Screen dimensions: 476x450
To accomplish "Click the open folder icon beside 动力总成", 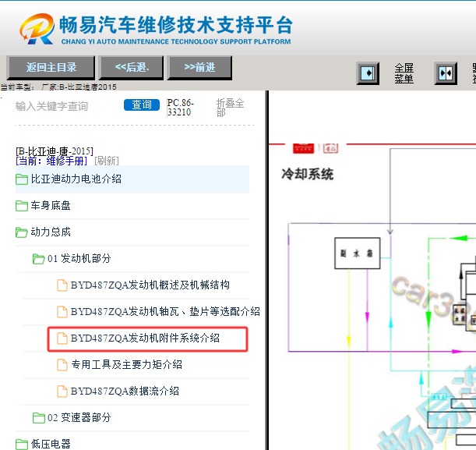I will pyautogui.click(x=22, y=232).
